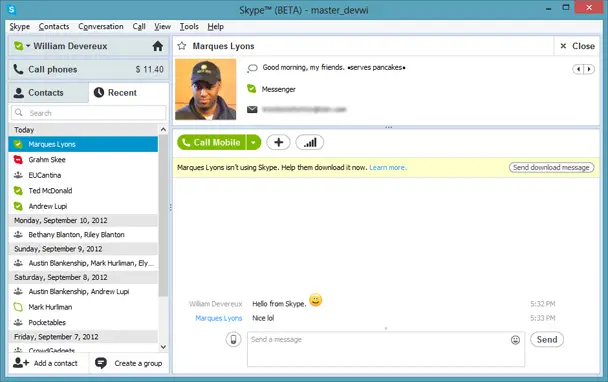Click the group icon beside Pocketables

click(x=18, y=322)
